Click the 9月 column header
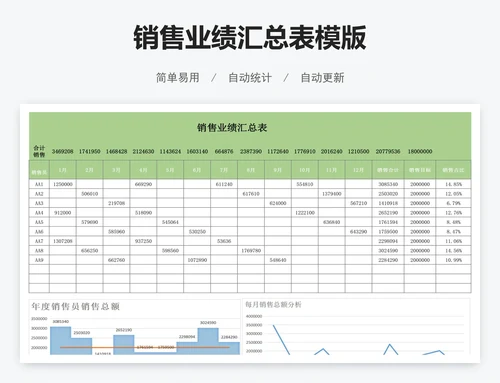500x383 pixels. 278,170
